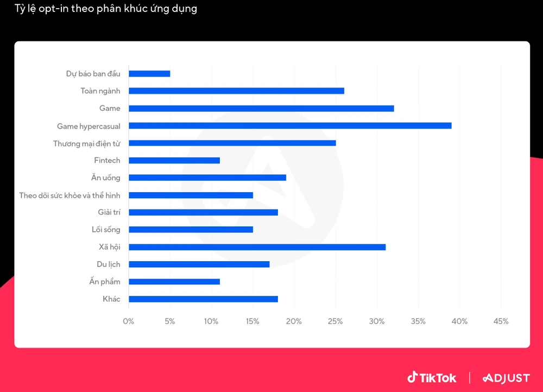
Task: Click the Ăn uống bar
Action: click(x=207, y=178)
